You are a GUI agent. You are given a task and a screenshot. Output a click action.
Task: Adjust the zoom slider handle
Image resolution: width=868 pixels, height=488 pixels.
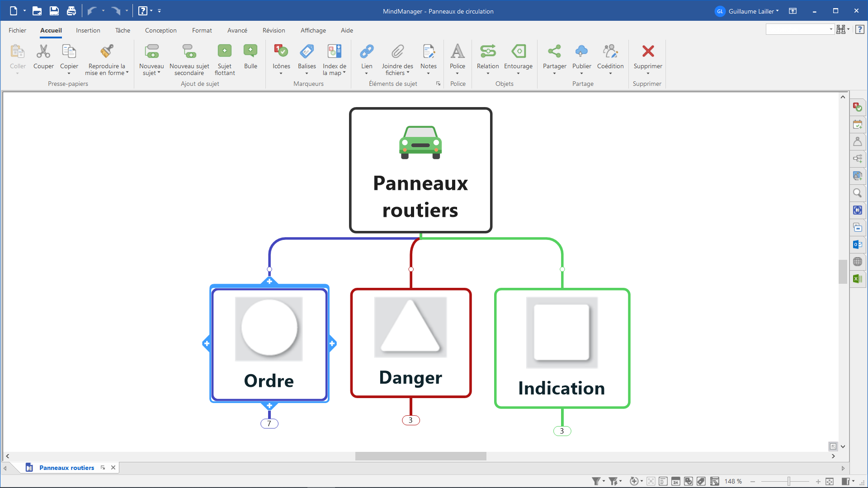789,481
